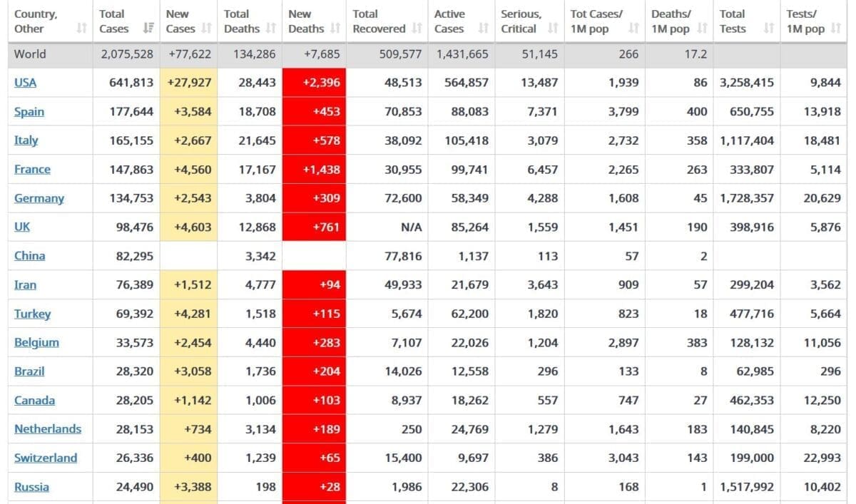Sort table by Total Deaths icon

(270, 29)
